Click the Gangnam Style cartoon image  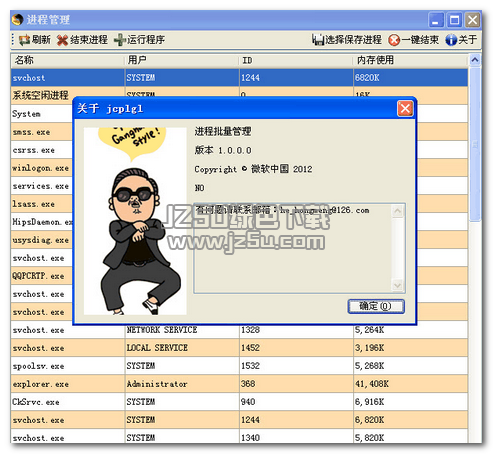(x=135, y=221)
